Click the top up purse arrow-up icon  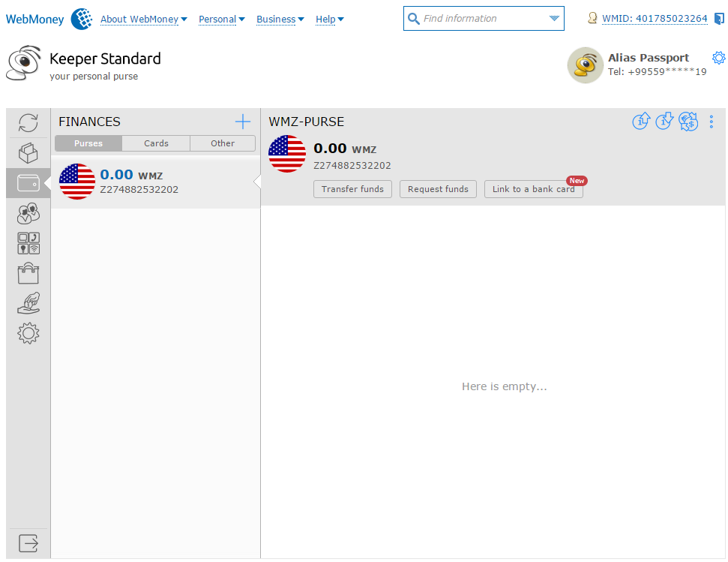[x=641, y=122]
